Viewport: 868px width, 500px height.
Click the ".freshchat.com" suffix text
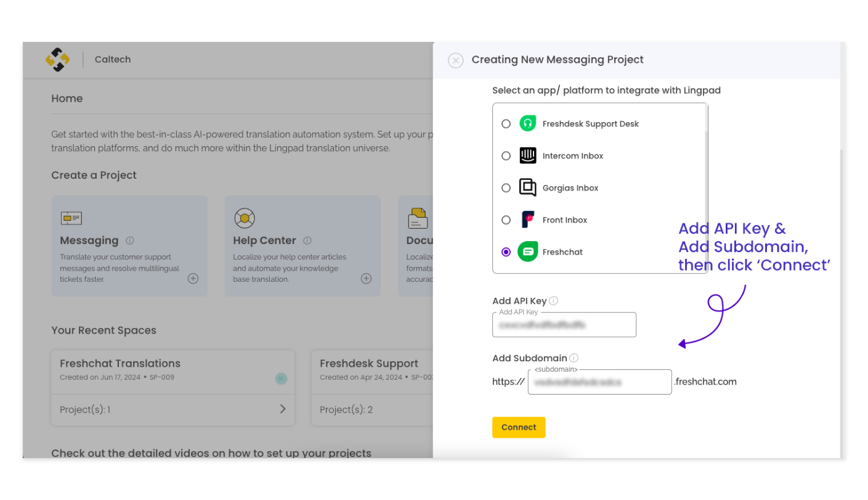tap(706, 382)
